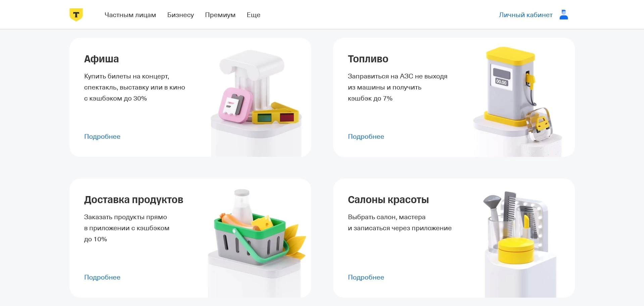Screen dimensions: 644x306
Task: Select the Бизнесу menu item
Action: click(181, 15)
